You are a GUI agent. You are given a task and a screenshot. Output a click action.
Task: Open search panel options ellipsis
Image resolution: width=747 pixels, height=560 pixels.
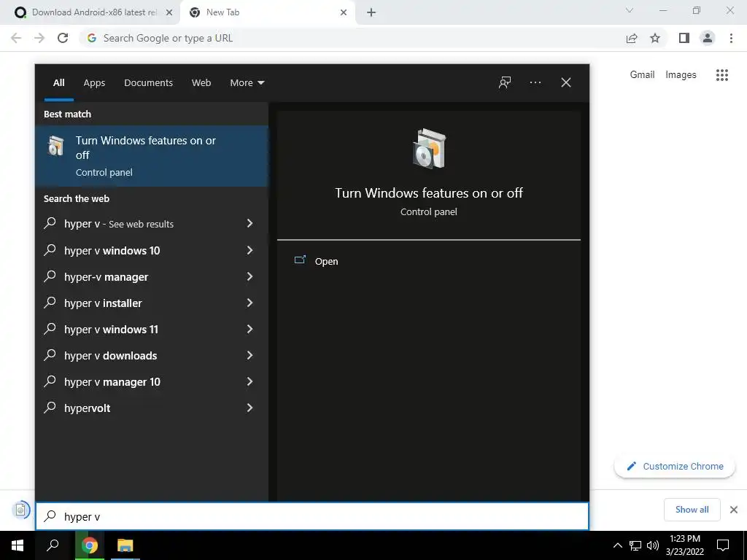tap(535, 82)
